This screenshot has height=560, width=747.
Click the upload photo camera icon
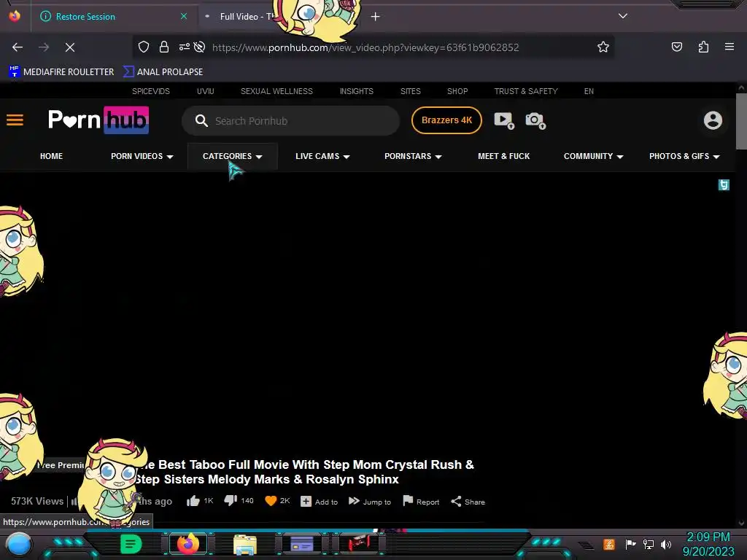535,120
